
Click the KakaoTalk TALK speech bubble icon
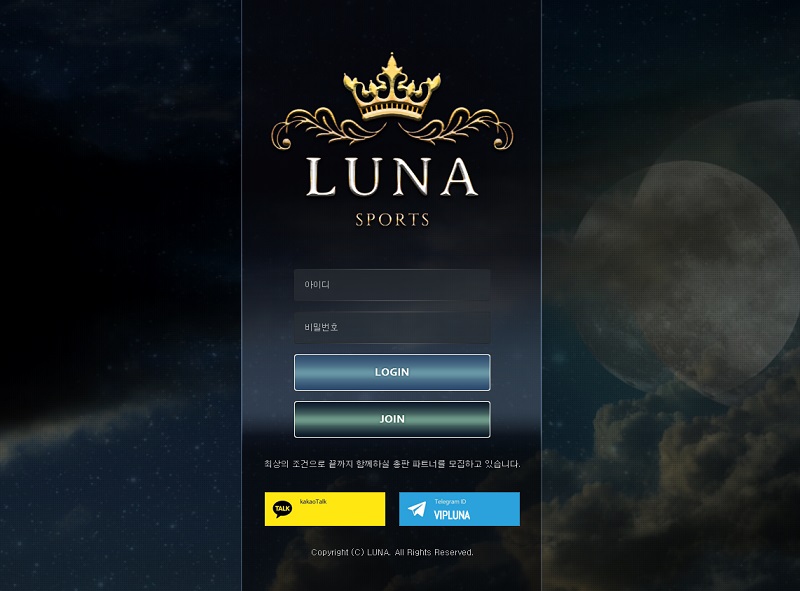click(x=282, y=509)
